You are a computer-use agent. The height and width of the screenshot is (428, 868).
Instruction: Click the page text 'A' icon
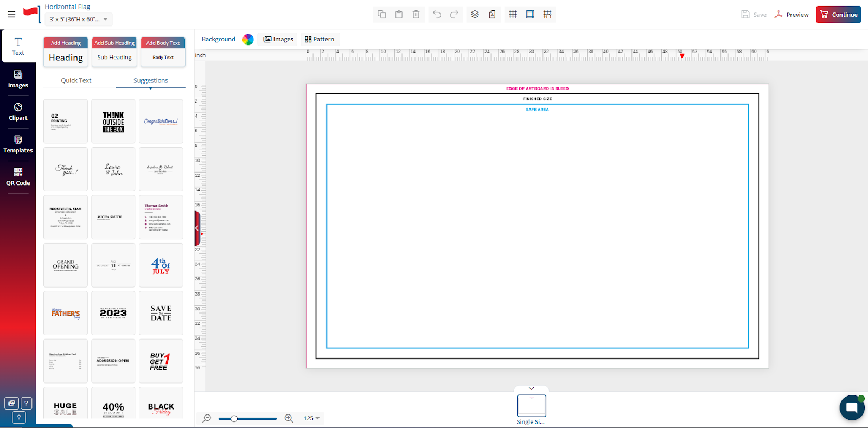coord(492,15)
